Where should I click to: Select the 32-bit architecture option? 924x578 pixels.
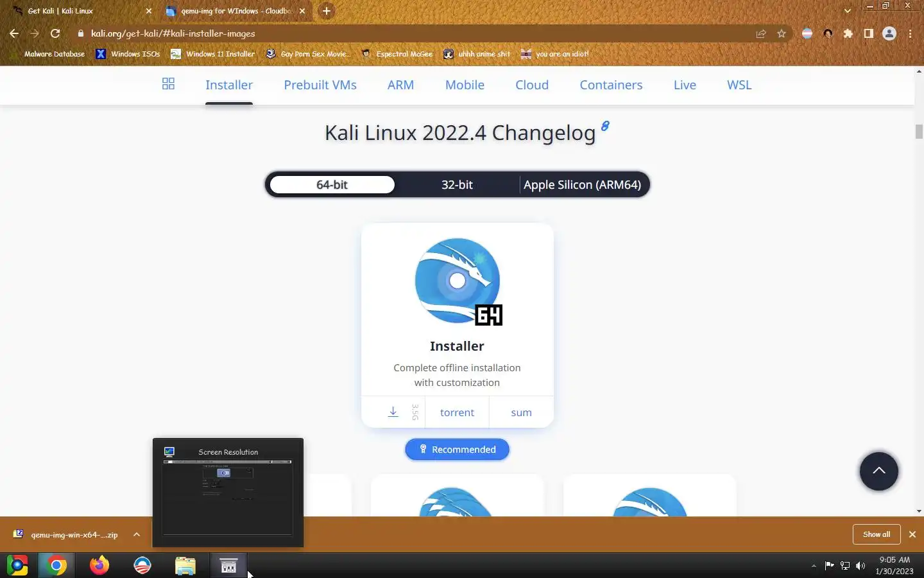[x=457, y=185]
